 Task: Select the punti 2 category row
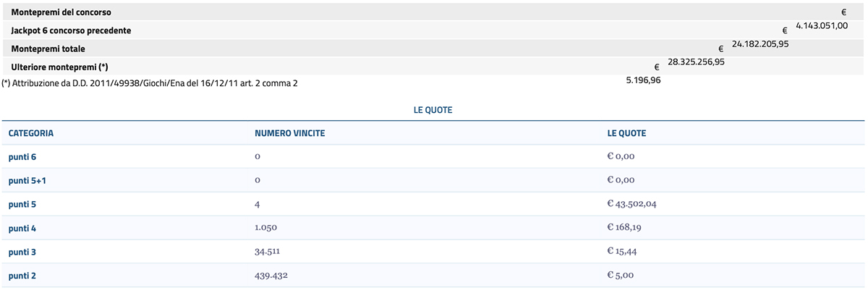433,276
